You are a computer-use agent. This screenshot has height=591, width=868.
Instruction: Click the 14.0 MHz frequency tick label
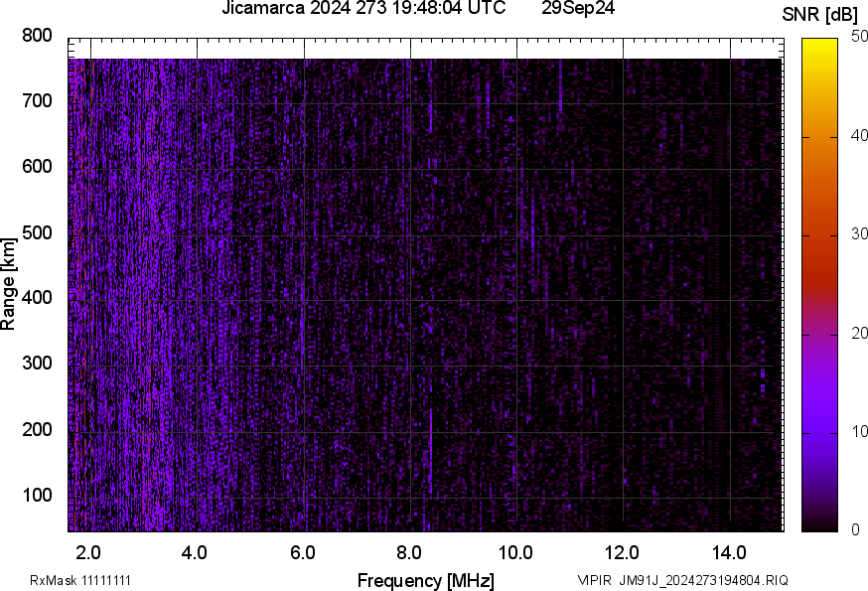pos(729,552)
